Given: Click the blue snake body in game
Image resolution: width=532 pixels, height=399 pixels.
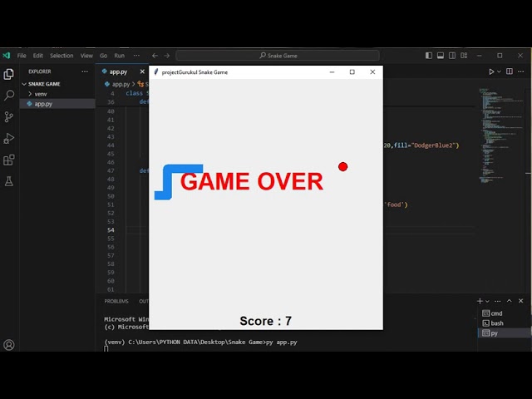Looking at the screenshot, I should point(168,181).
